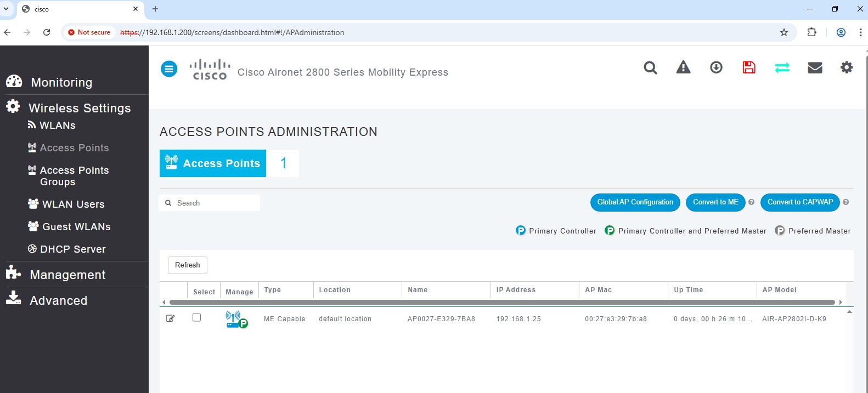Click the horizontal table scrollbar

click(x=501, y=302)
